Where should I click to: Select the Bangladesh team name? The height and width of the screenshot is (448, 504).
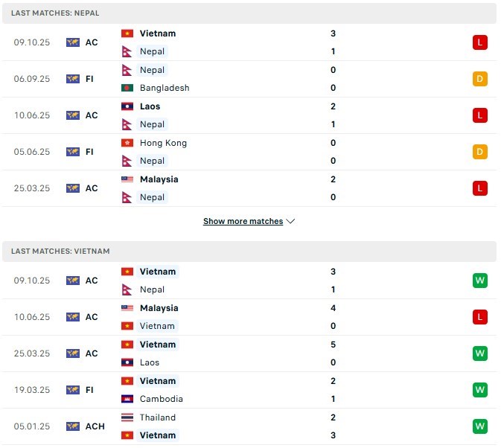click(x=165, y=88)
